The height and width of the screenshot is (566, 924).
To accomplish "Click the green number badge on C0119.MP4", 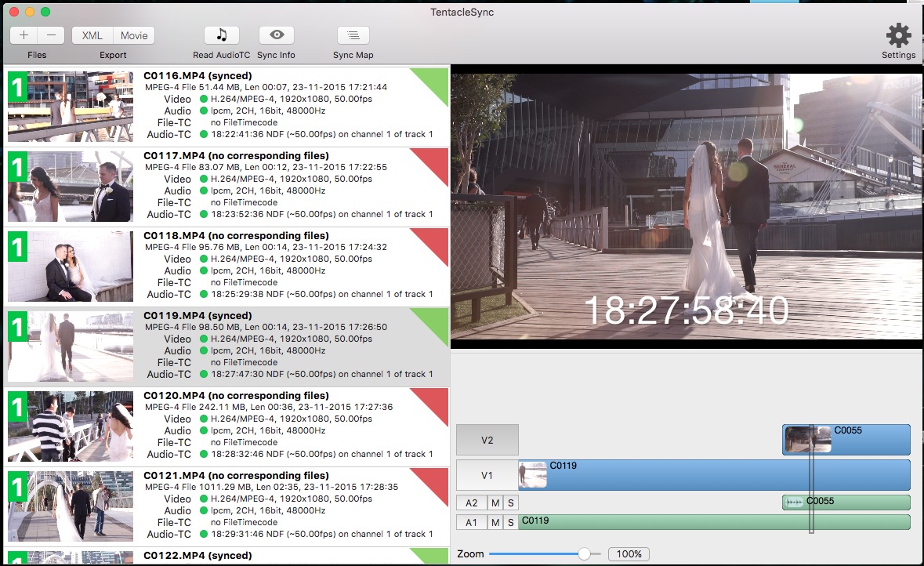I will point(18,328).
